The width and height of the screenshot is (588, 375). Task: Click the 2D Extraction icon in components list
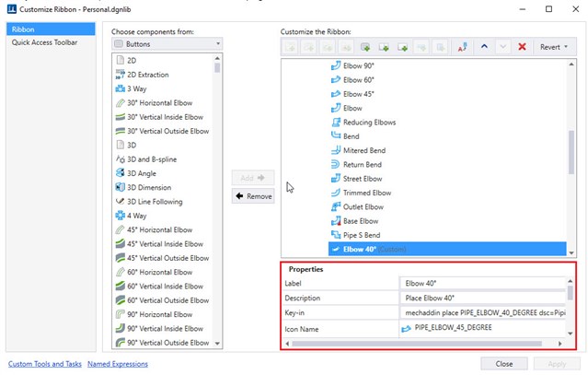[120, 75]
